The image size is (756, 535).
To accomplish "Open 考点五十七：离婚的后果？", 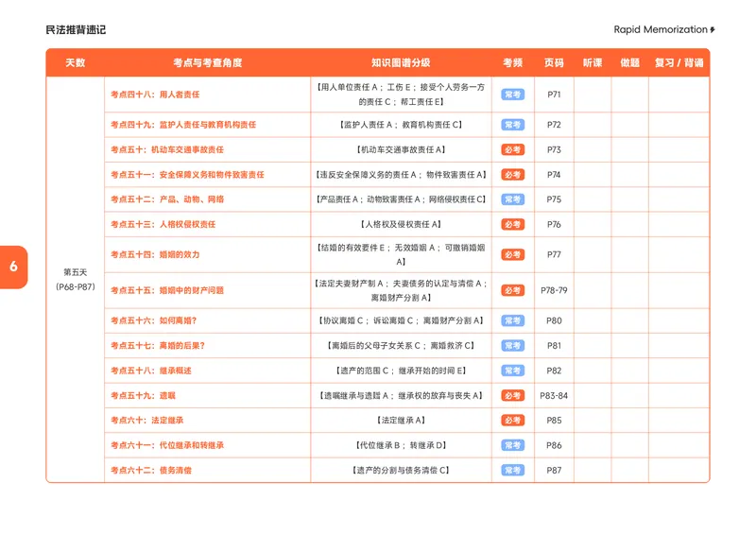I will [x=158, y=345].
